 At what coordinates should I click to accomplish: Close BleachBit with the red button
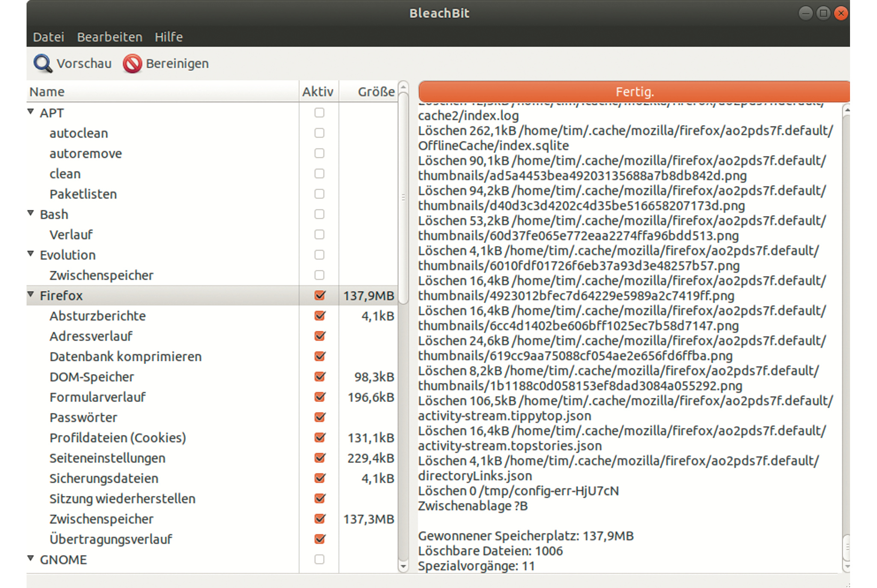pos(841,13)
